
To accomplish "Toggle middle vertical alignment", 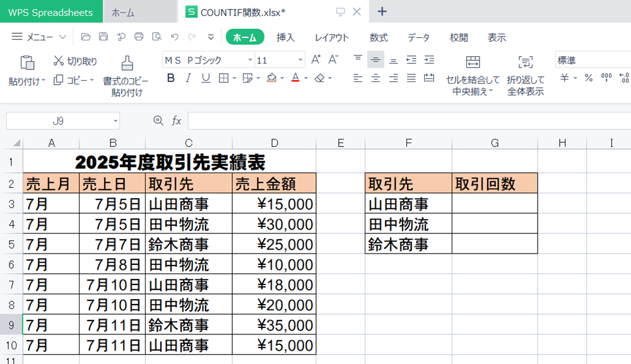I will pyautogui.click(x=375, y=59).
